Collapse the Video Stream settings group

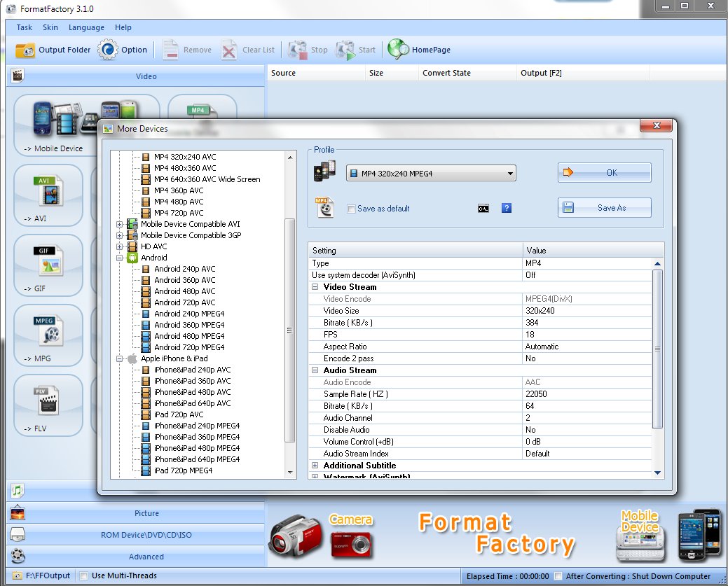tap(315, 287)
